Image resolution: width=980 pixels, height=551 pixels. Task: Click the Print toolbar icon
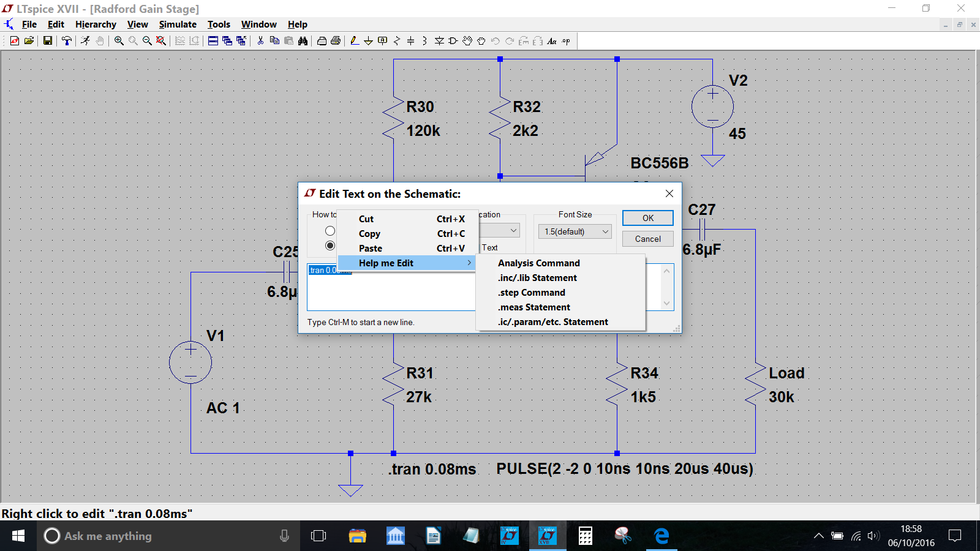pyautogui.click(x=336, y=41)
